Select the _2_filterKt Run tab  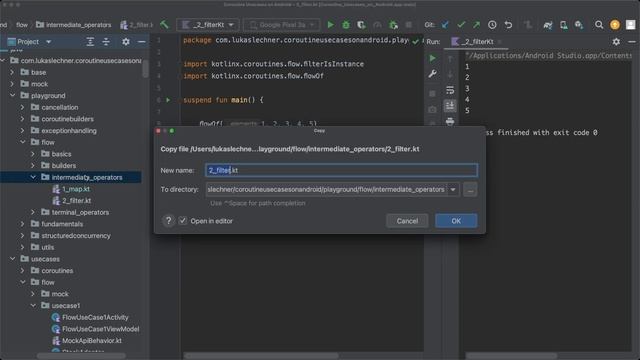[x=476, y=42]
